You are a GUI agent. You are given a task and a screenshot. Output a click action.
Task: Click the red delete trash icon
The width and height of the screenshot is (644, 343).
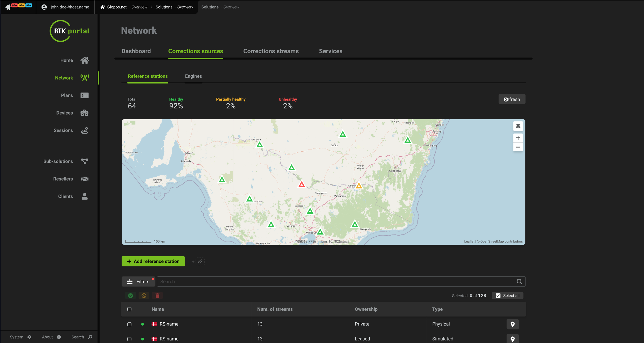click(157, 296)
